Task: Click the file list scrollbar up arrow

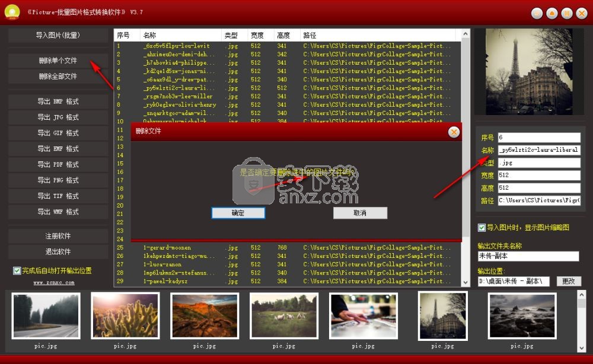Action: [466, 34]
